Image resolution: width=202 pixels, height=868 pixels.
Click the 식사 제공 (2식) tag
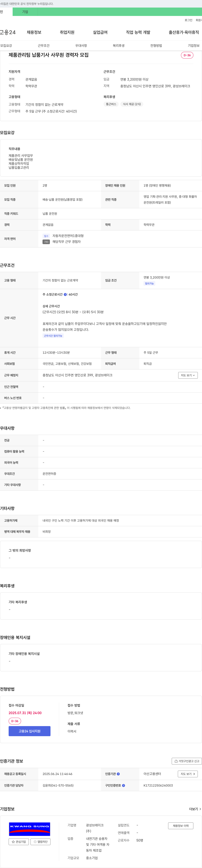pyautogui.click(x=132, y=104)
